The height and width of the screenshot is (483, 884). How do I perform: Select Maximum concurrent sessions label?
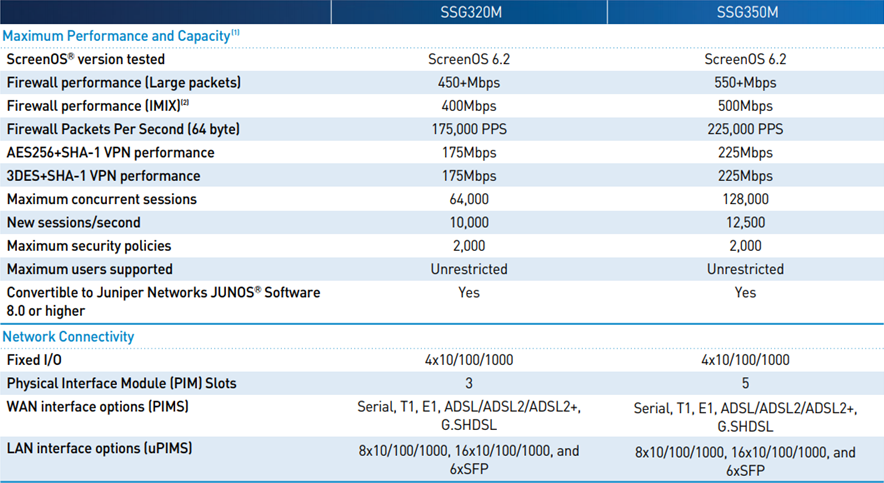click(101, 199)
